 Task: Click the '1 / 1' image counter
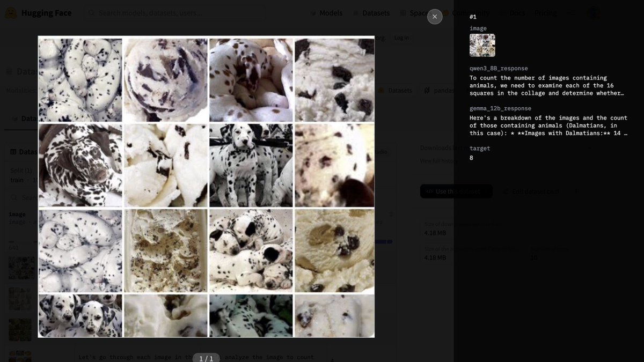206,358
